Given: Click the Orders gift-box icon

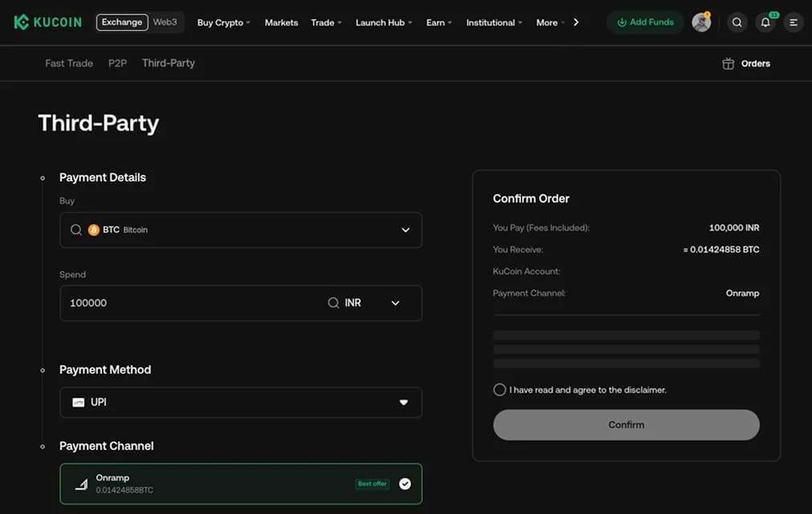Looking at the screenshot, I should [x=728, y=63].
